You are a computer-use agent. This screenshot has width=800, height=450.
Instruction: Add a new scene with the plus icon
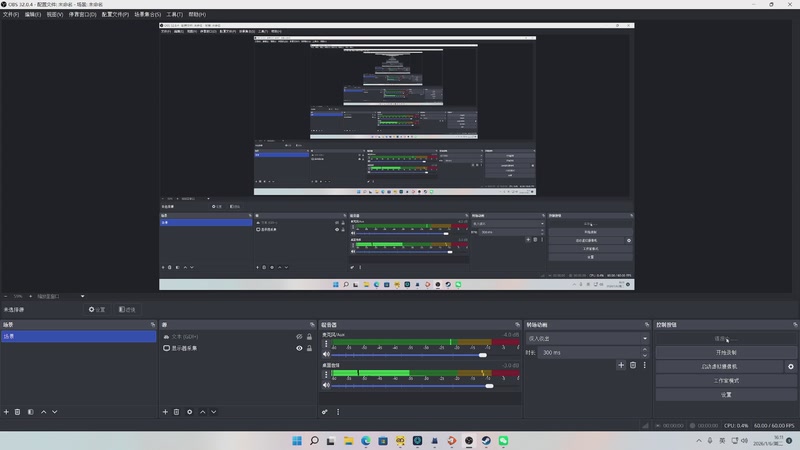pos(6,412)
